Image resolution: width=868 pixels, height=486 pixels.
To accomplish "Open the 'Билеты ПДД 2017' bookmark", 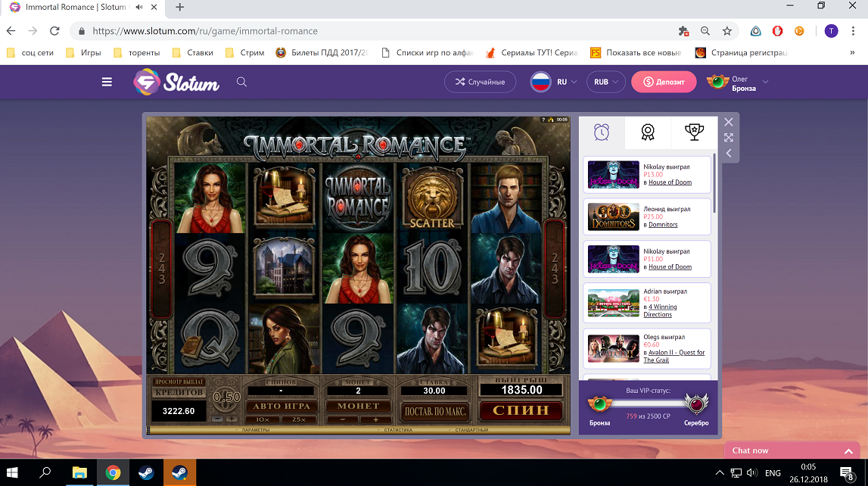I will 322,52.
